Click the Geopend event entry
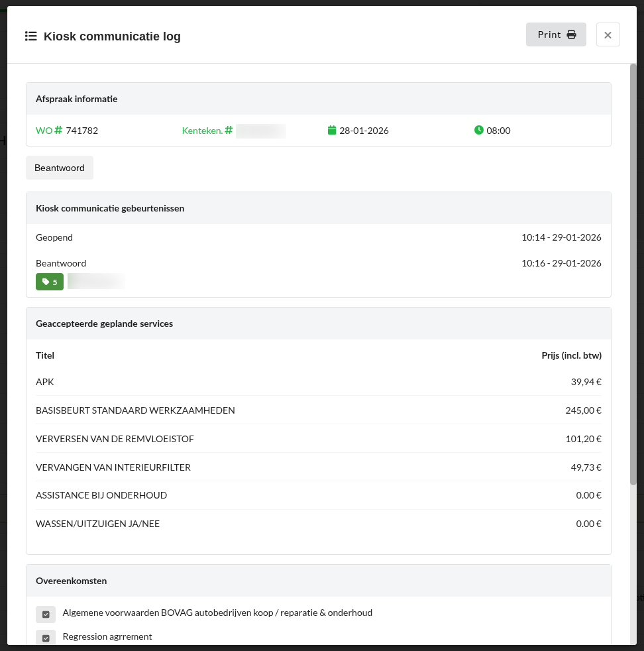 point(54,237)
